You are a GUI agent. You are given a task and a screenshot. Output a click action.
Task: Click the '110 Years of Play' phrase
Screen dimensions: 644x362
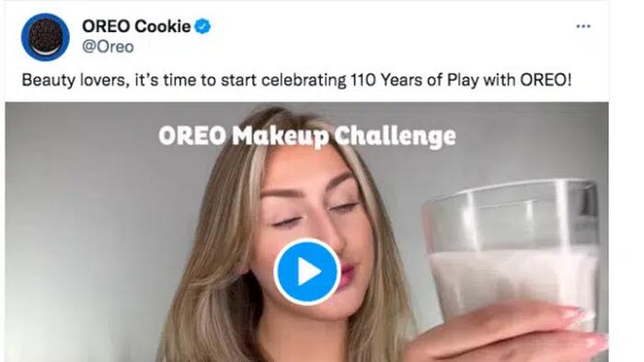(x=414, y=80)
